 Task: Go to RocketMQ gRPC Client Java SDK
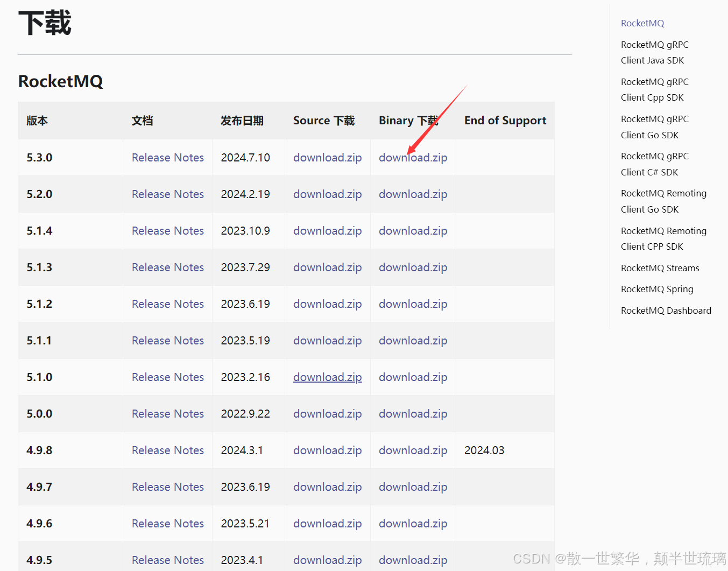click(654, 53)
